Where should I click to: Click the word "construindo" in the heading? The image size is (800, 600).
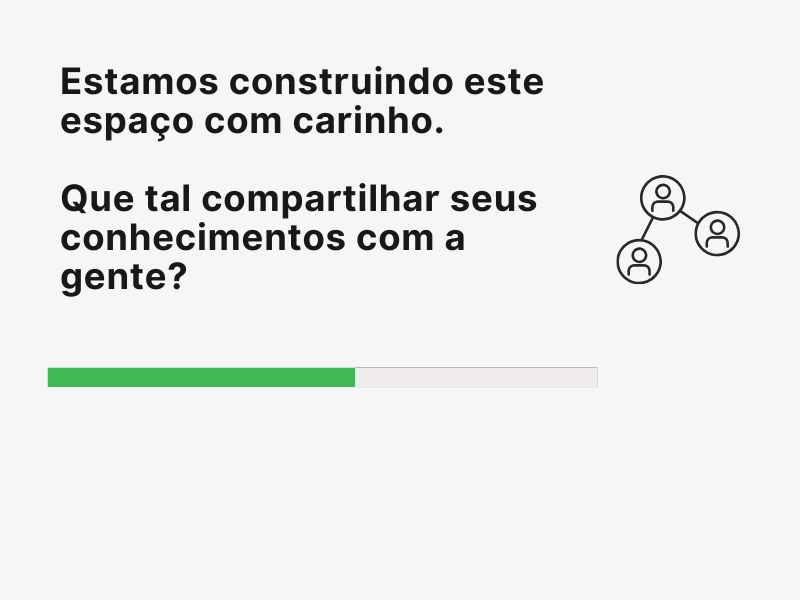tap(341, 82)
